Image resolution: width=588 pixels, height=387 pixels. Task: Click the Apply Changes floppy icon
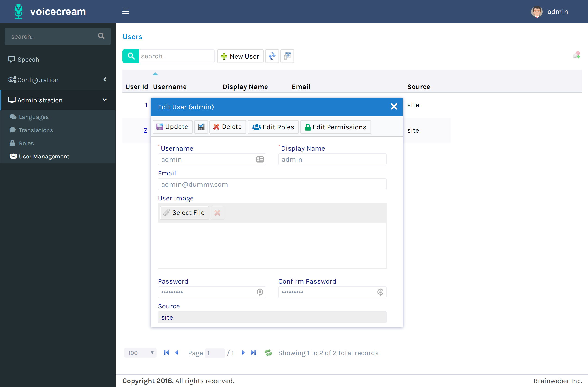click(201, 127)
